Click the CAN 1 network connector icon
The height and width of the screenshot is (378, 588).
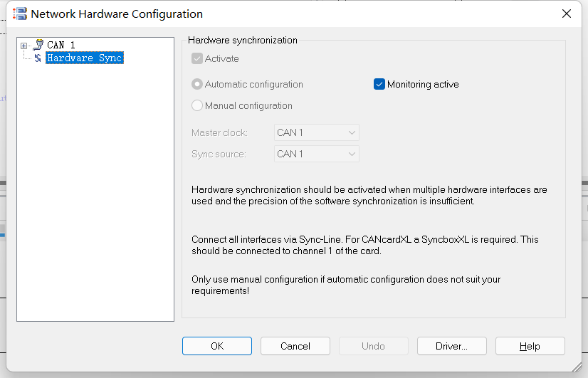pos(38,45)
